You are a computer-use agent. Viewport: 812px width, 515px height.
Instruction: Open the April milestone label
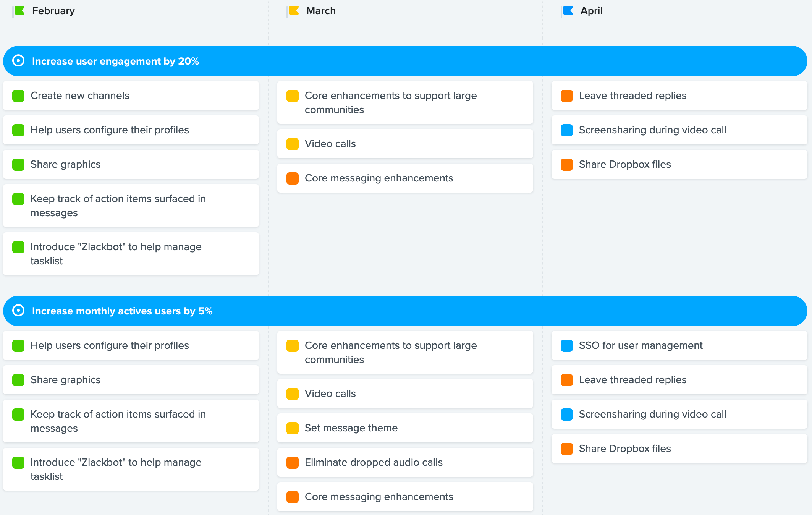point(591,11)
